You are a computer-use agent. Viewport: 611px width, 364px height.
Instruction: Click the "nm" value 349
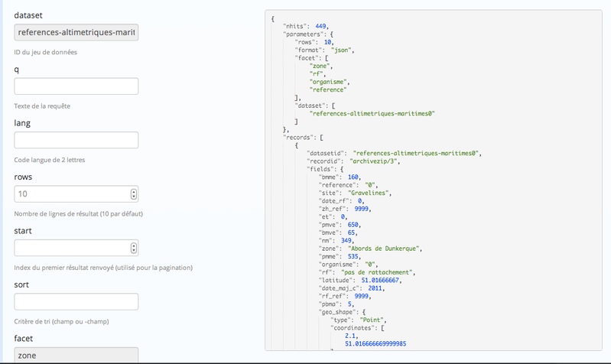346,240
